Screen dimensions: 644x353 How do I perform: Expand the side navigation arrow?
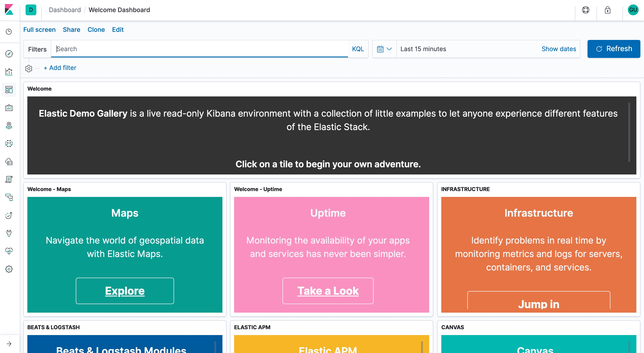click(9, 344)
